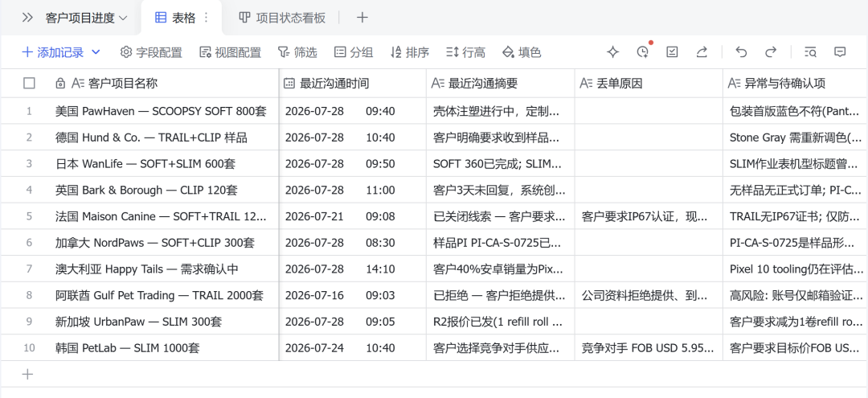Screen dimensions: 868x398
Task: Open the 排序 sort option
Action: point(410,52)
